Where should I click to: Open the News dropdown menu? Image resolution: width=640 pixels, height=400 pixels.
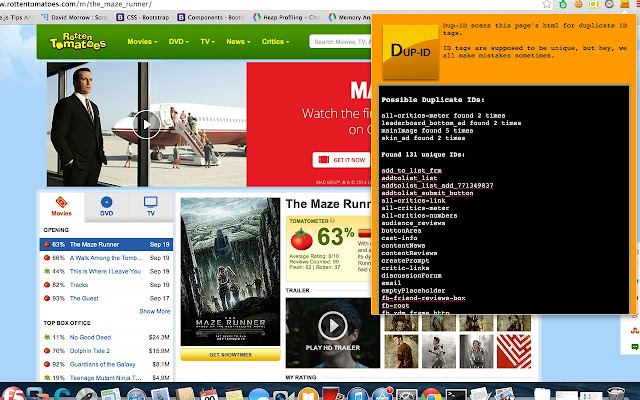pyautogui.click(x=238, y=42)
